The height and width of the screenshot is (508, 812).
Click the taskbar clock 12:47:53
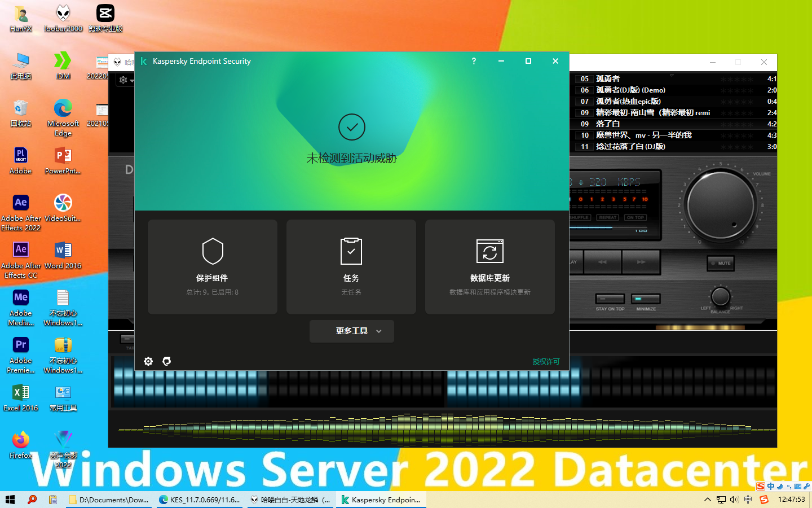pos(792,500)
